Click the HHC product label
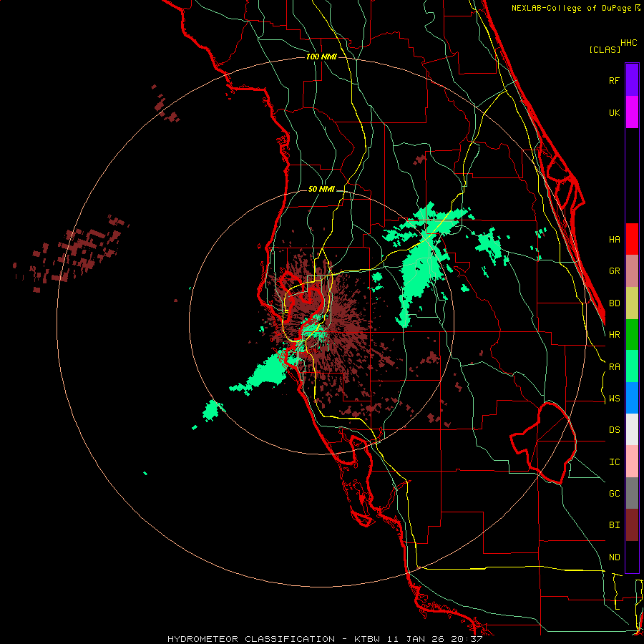644x644 pixels. click(x=628, y=43)
